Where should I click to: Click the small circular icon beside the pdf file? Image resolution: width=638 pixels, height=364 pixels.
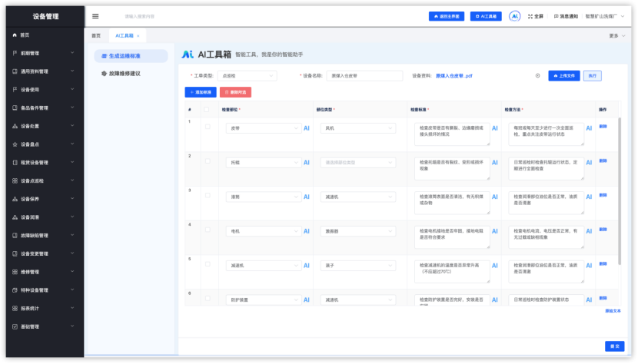click(537, 76)
